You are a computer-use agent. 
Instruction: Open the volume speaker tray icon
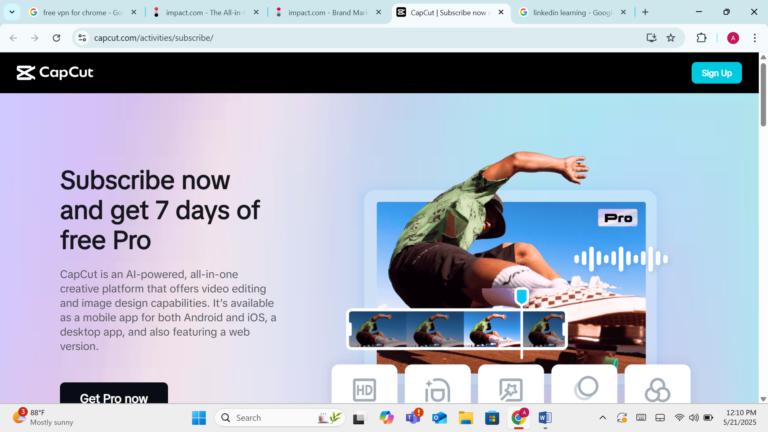(x=694, y=418)
